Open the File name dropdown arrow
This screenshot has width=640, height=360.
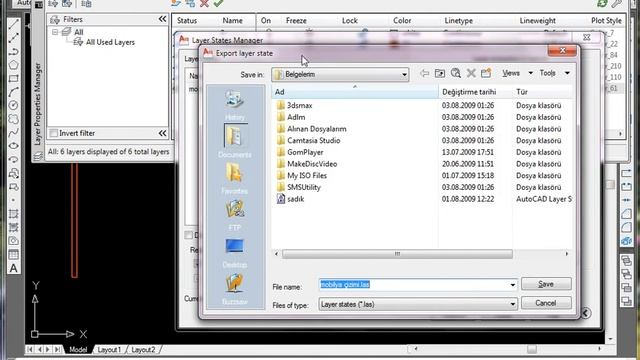513,284
